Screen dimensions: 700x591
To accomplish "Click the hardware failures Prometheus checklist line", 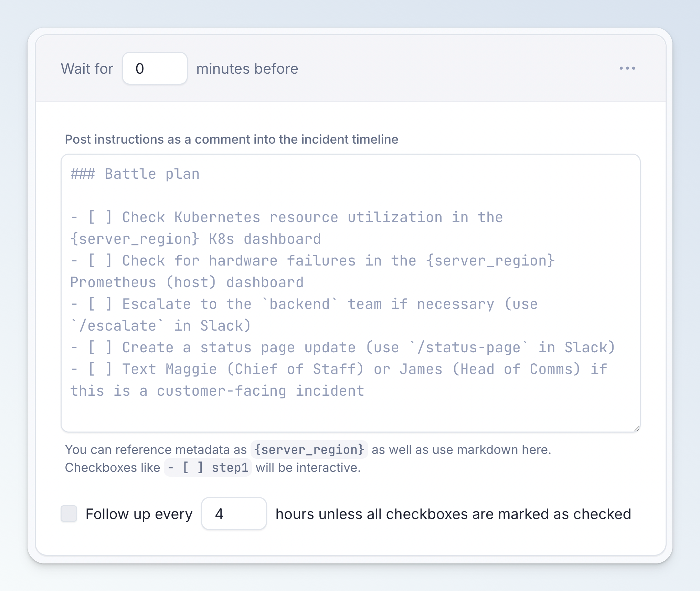I will pyautogui.click(x=312, y=260).
